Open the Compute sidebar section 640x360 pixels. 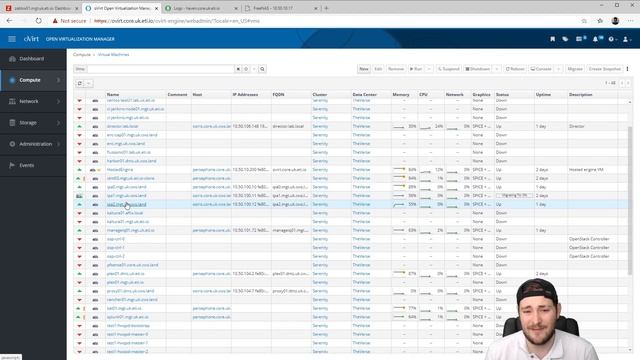click(x=33, y=80)
